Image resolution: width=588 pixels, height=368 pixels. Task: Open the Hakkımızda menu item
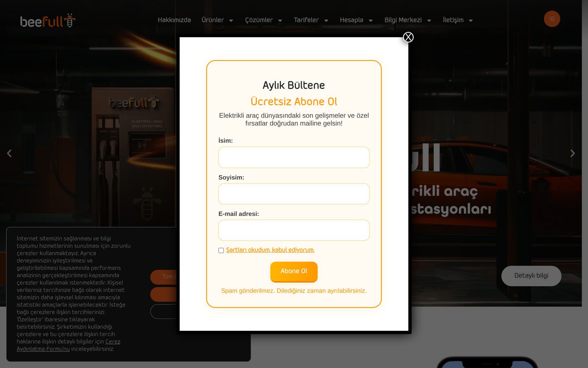[x=174, y=20]
